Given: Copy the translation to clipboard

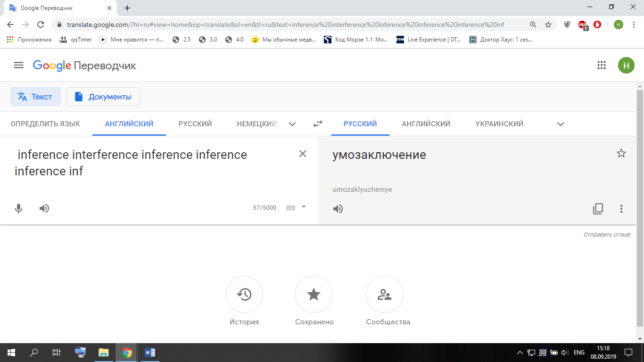Looking at the screenshot, I should (x=598, y=209).
